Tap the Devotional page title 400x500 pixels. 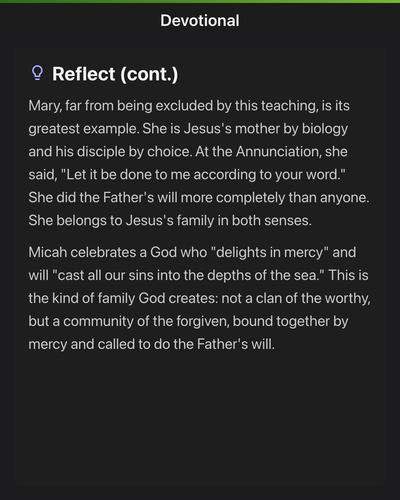[200, 21]
